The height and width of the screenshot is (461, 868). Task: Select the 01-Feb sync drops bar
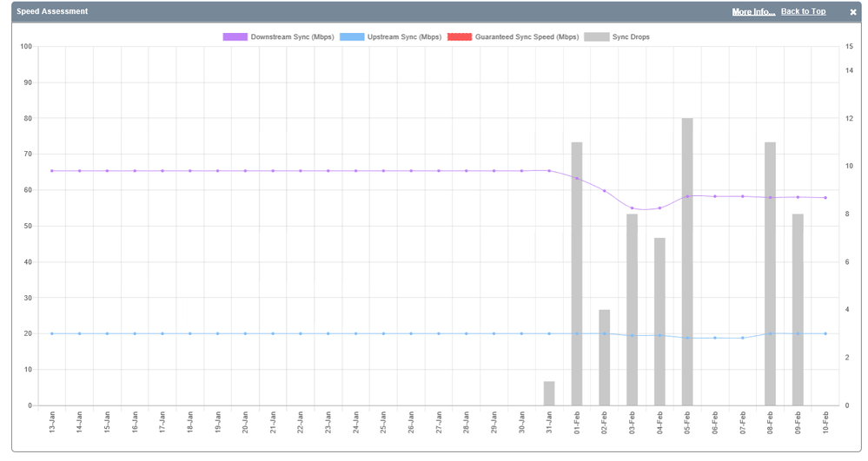pyautogui.click(x=577, y=273)
